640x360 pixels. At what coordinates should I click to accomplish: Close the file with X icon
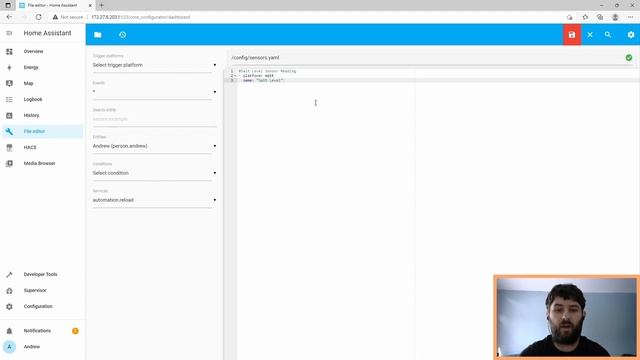click(x=590, y=35)
